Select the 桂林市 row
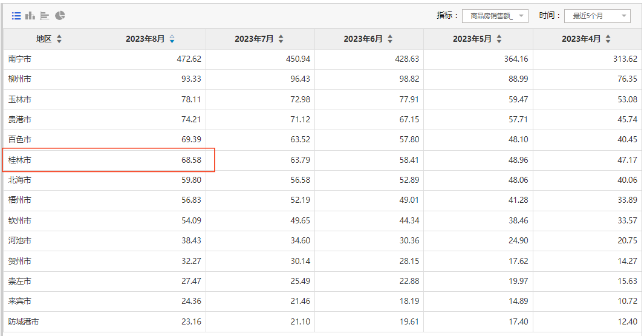 (x=322, y=160)
